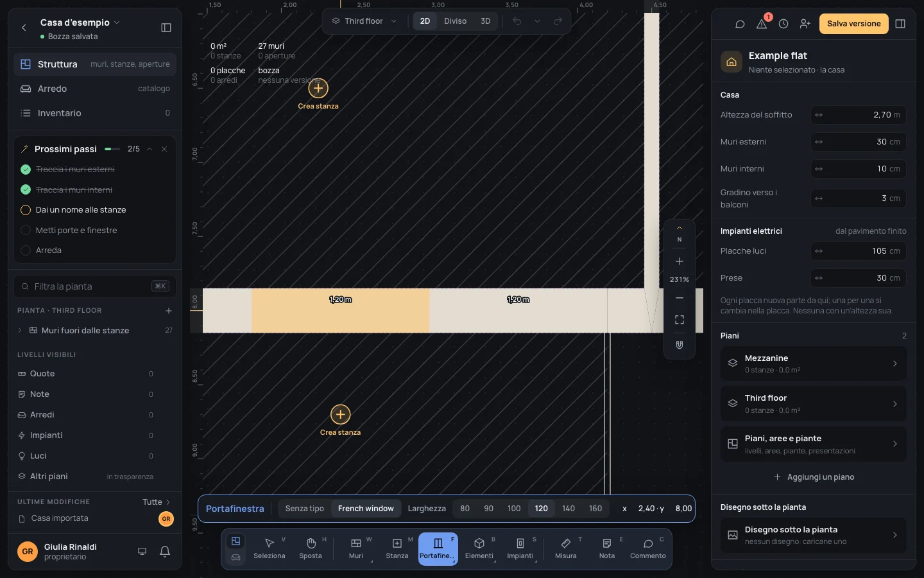This screenshot has height=578, width=924.
Task: Open comments bubble in top bar
Action: click(740, 24)
